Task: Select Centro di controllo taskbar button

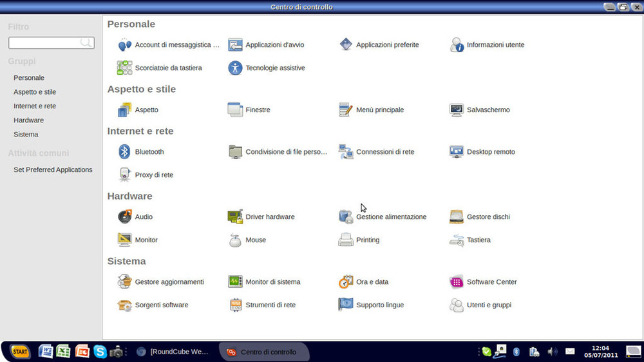Action: point(263,352)
